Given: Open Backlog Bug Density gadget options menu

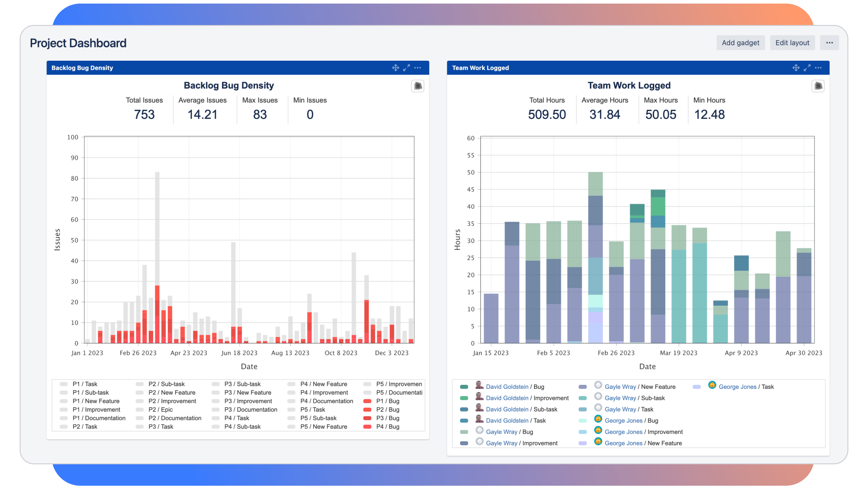Looking at the screenshot, I should coord(417,68).
